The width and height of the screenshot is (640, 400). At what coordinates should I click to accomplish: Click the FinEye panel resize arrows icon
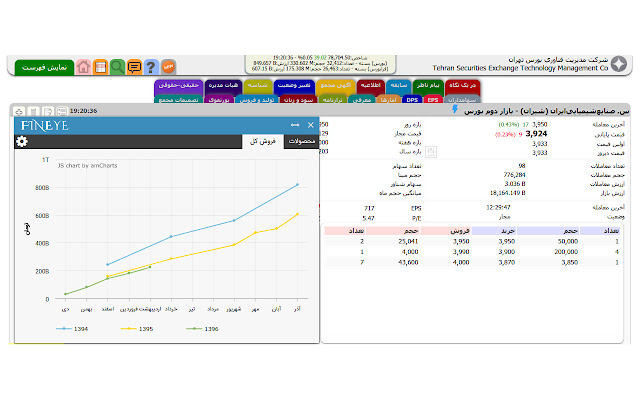tap(294, 125)
